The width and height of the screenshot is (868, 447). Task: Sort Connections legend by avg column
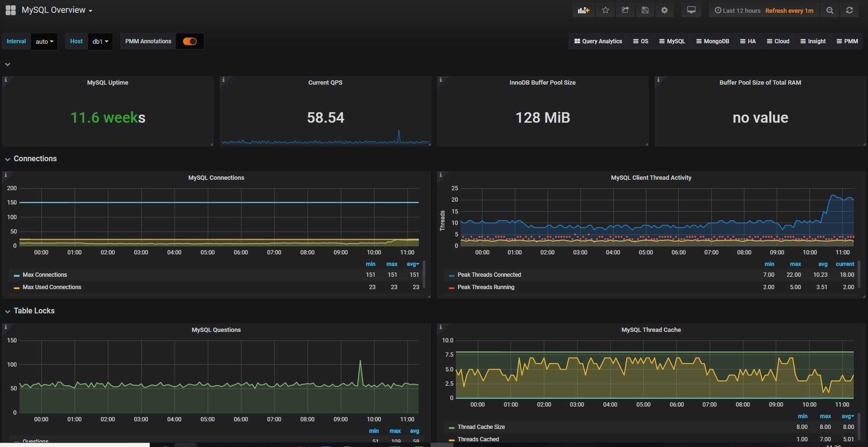coord(413,264)
